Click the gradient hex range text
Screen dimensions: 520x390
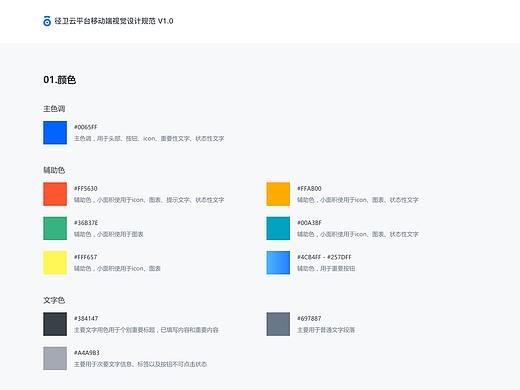324,257
